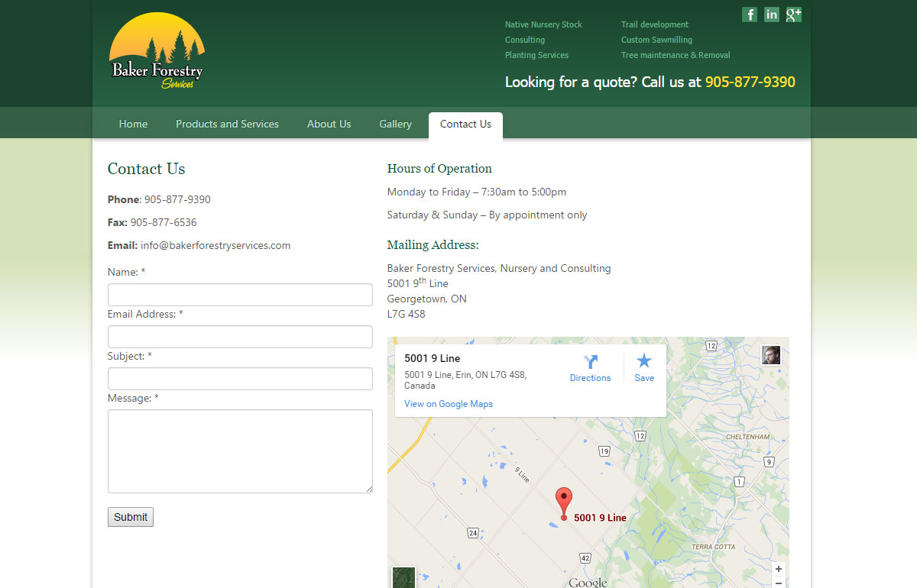Click the map zoom in plus button
Image resolution: width=917 pixels, height=588 pixels.
pyautogui.click(x=778, y=569)
